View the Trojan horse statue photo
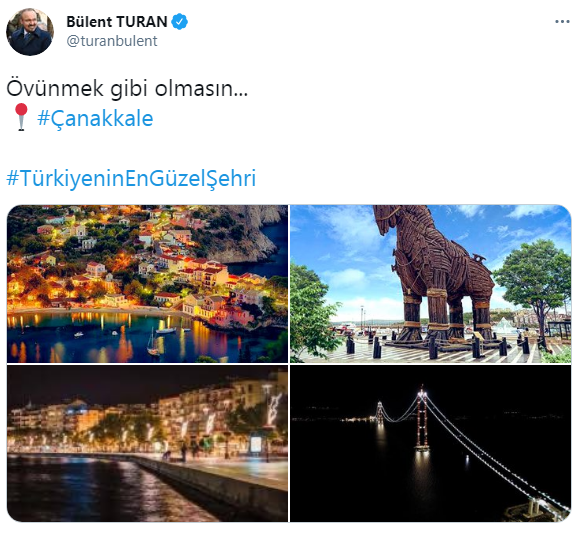 [431, 284]
